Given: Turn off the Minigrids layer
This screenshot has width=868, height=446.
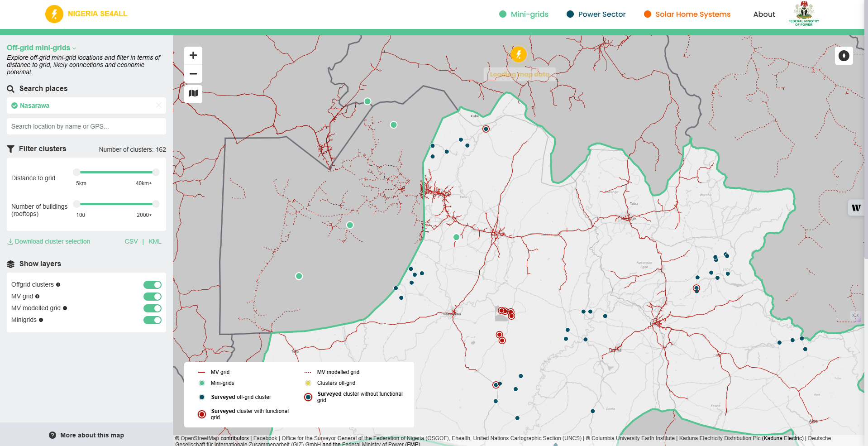Looking at the screenshot, I should coord(153,320).
